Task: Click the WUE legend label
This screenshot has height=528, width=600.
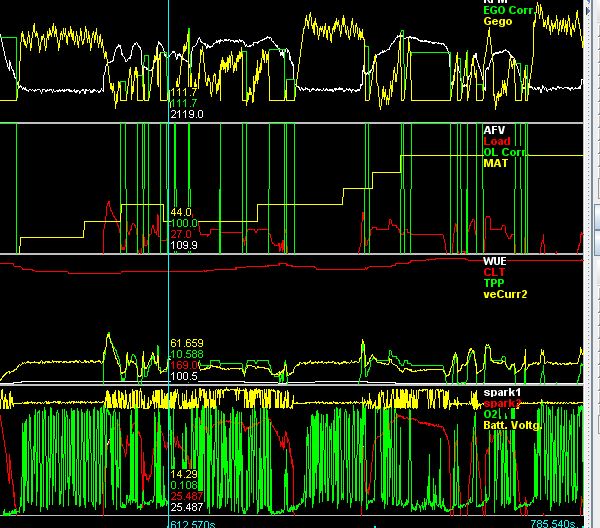Action: tap(496, 260)
